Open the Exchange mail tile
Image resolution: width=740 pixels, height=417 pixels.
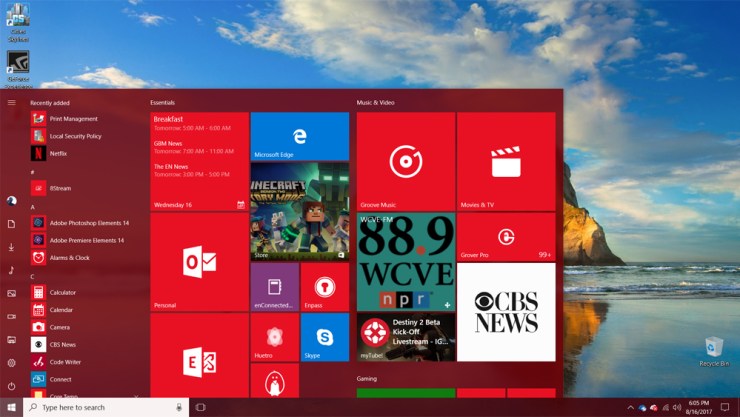pyautogui.click(x=200, y=356)
